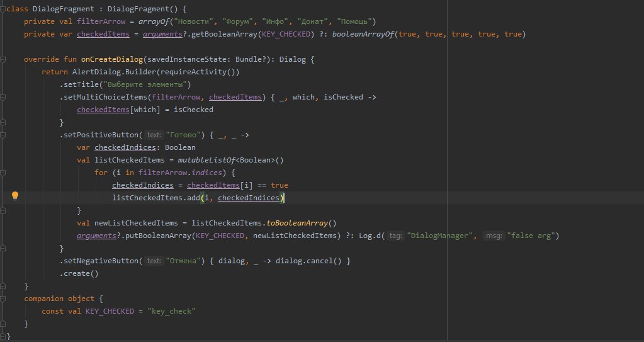Click the "Выберите элементы" title string
The height and width of the screenshot is (342, 644).
pos(145,84)
